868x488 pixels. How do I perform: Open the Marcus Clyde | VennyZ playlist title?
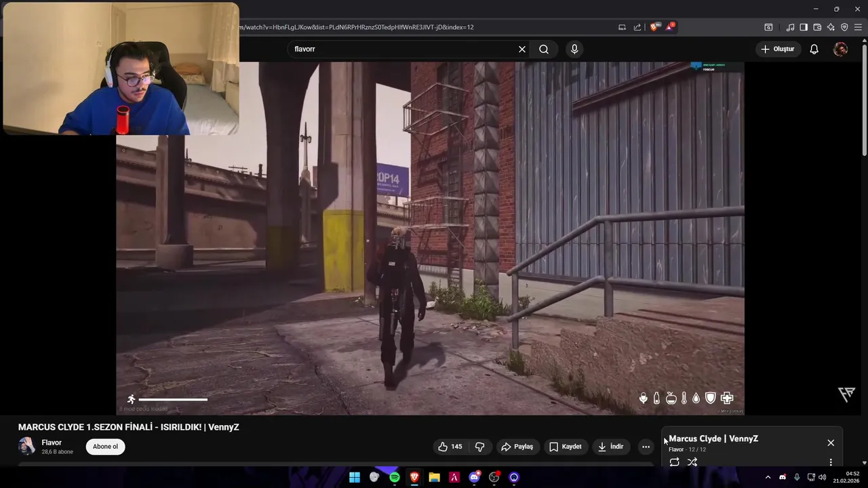713,439
